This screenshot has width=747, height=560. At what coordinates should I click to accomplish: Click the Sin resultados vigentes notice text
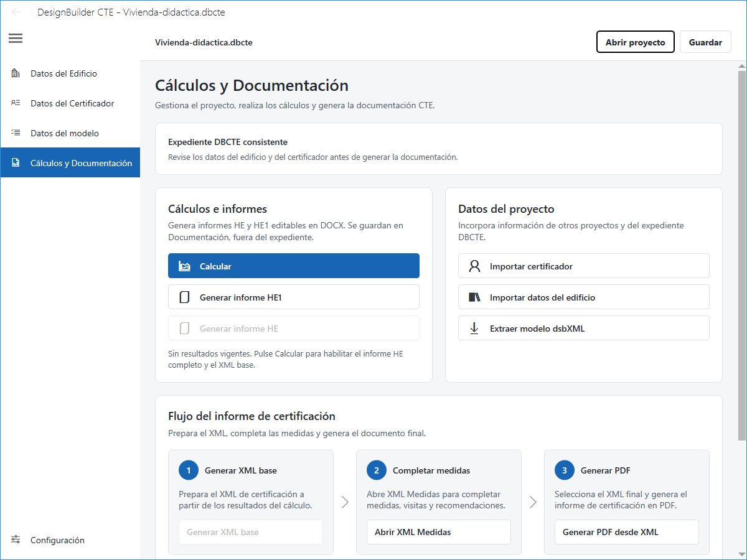[x=286, y=359]
